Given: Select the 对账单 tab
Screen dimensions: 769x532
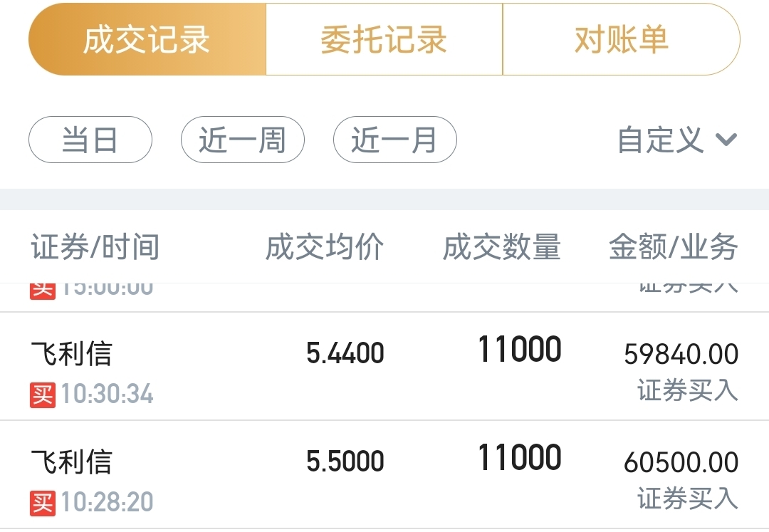Looking at the screenshot, I should coord(621,40).
